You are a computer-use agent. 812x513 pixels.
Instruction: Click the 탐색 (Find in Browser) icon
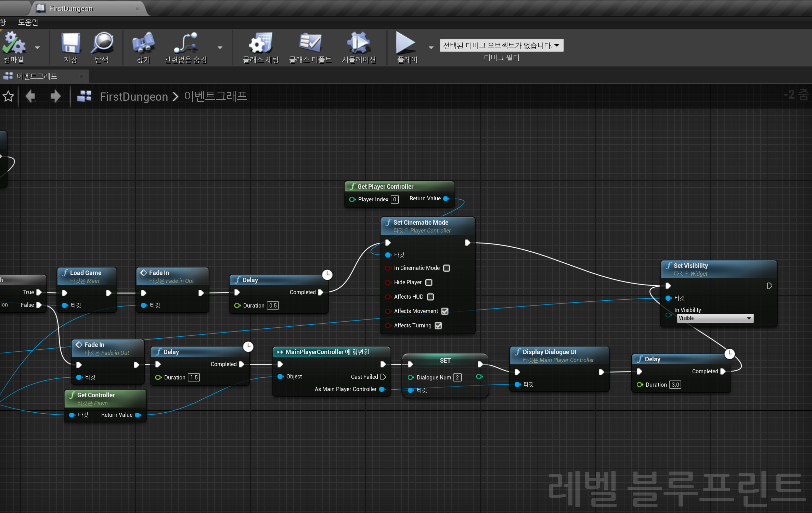pos(102,48)
